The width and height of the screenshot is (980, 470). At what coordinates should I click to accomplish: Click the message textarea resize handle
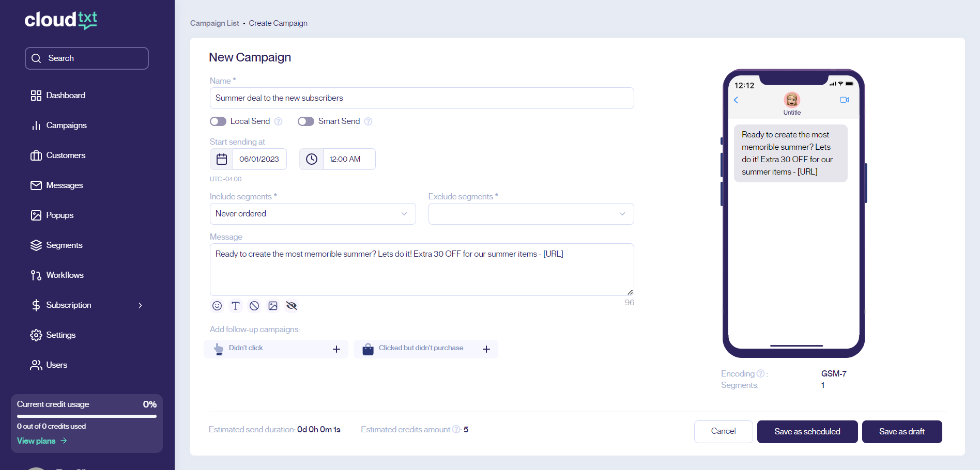630,292
